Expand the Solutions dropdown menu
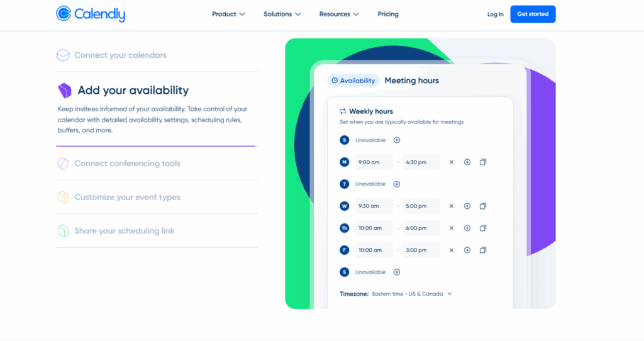 pyautogui.click(x=282, y=14)
